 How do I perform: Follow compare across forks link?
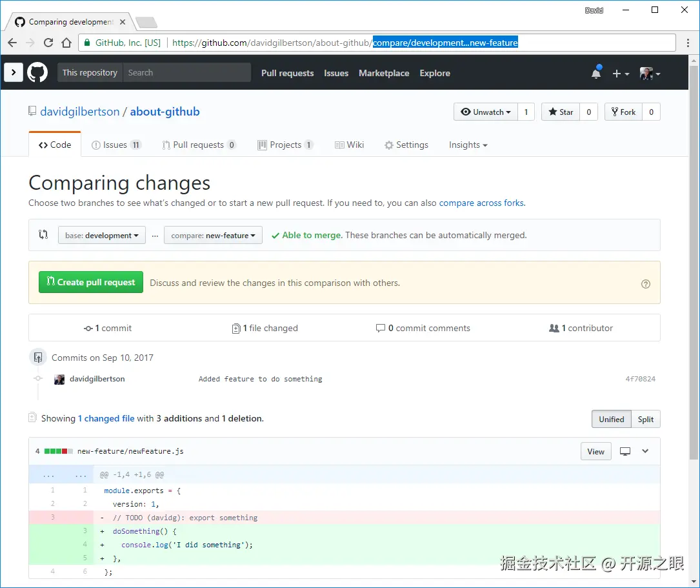point(482,203)
